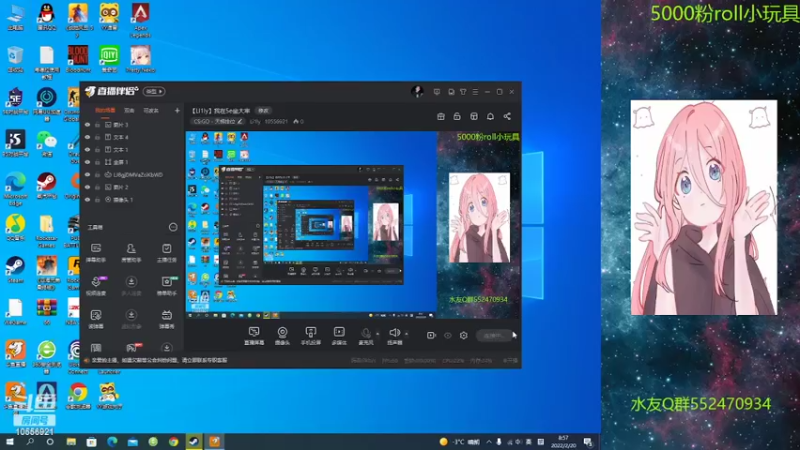Select the Li8gjDMVaZoXbWD layer name
The image size is (800, 450).
138,174
